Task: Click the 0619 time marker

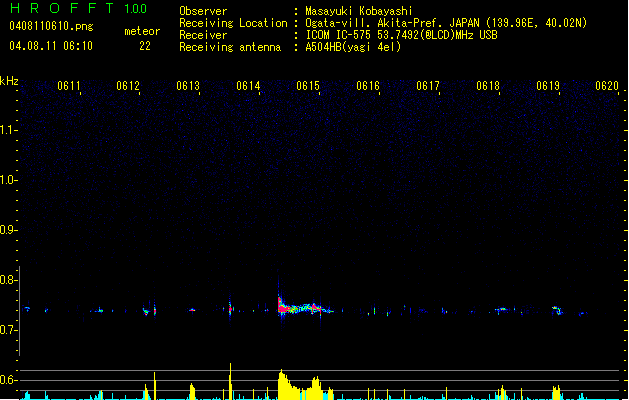Action: pyautogui.click(x=548, y=86)
